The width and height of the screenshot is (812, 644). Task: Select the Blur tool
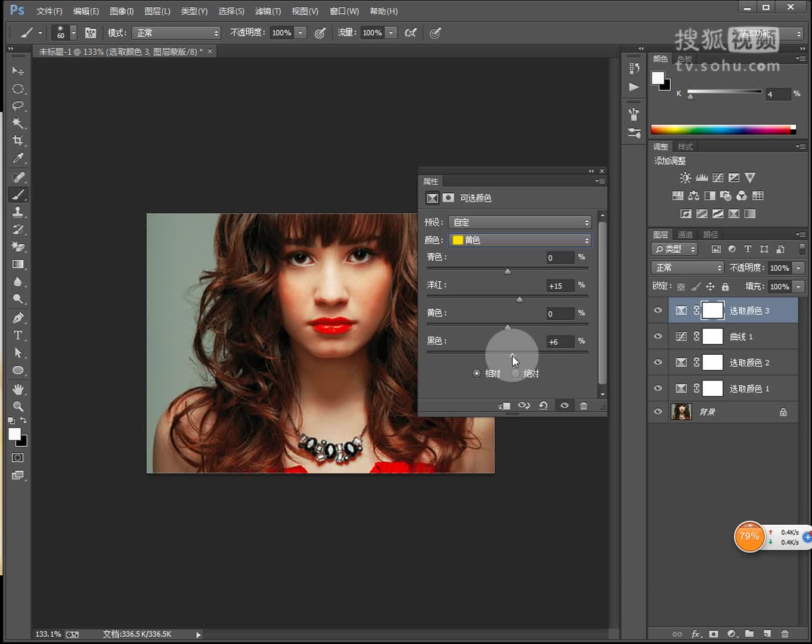pyautogui.click(x=18, y=281)
